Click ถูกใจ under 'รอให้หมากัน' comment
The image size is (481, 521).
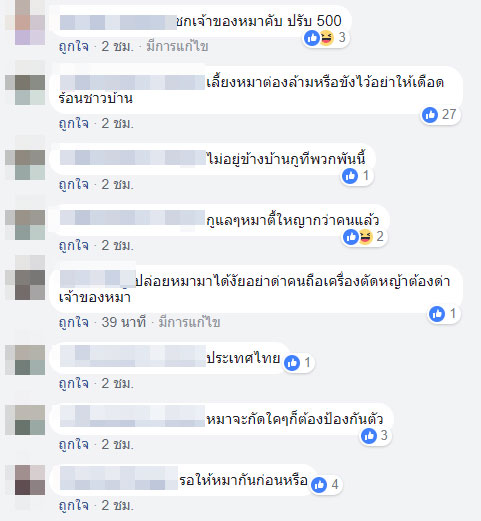[x=74, y=506]
